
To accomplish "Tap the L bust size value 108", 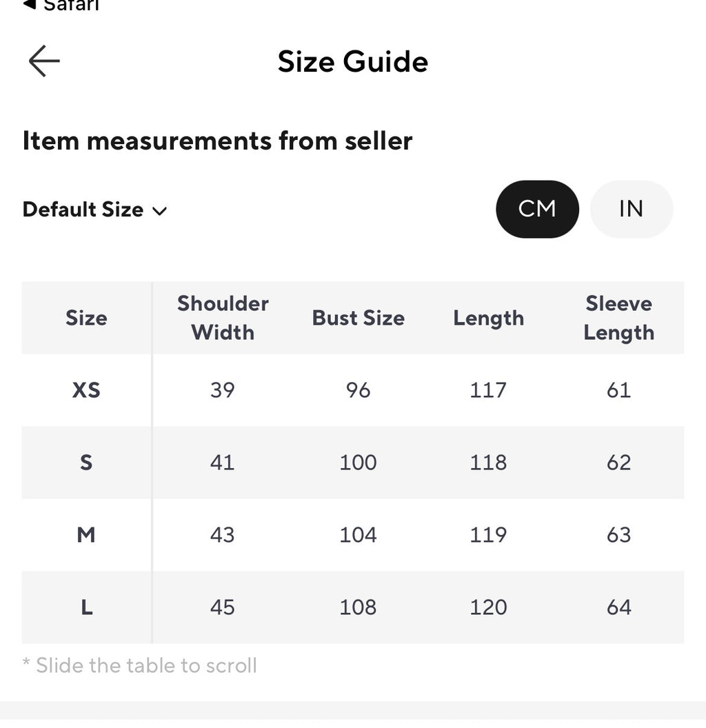I will 358,607.
